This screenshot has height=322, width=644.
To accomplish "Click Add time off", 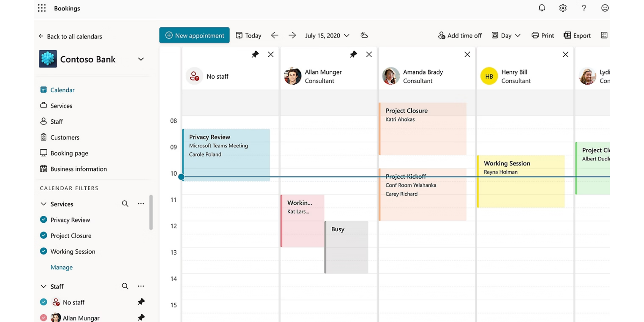I will click(460, 35).
